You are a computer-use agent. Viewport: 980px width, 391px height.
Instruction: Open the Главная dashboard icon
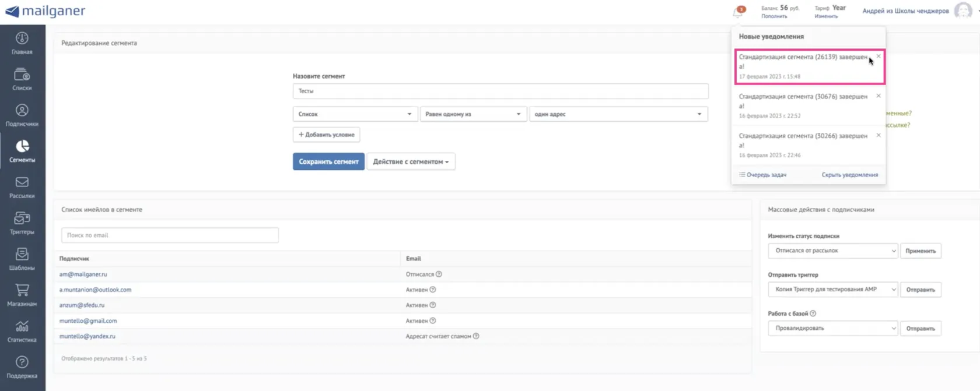coord(22,38)
